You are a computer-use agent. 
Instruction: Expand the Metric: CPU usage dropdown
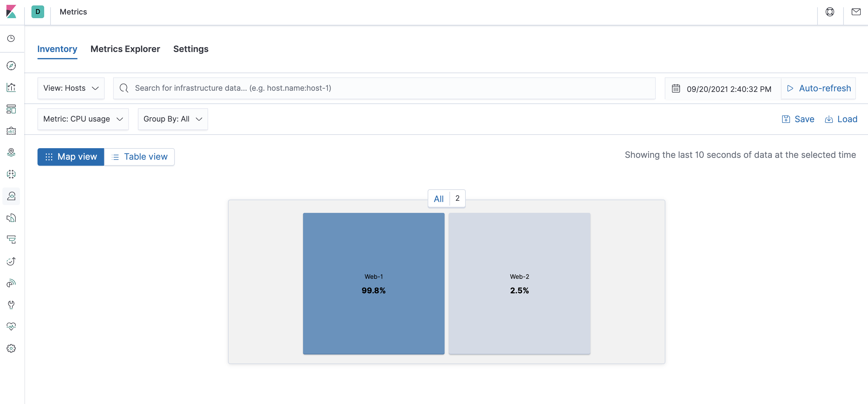(x=83, y=119)
